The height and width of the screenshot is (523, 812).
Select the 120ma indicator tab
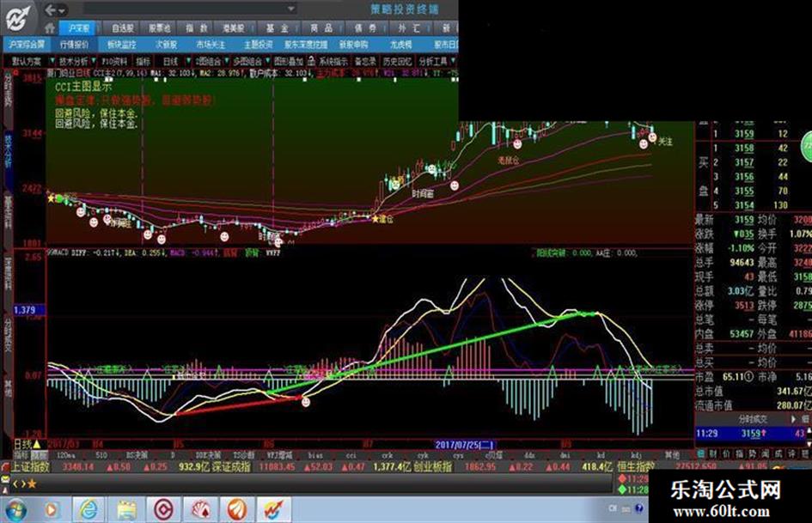tap(66, 454)
